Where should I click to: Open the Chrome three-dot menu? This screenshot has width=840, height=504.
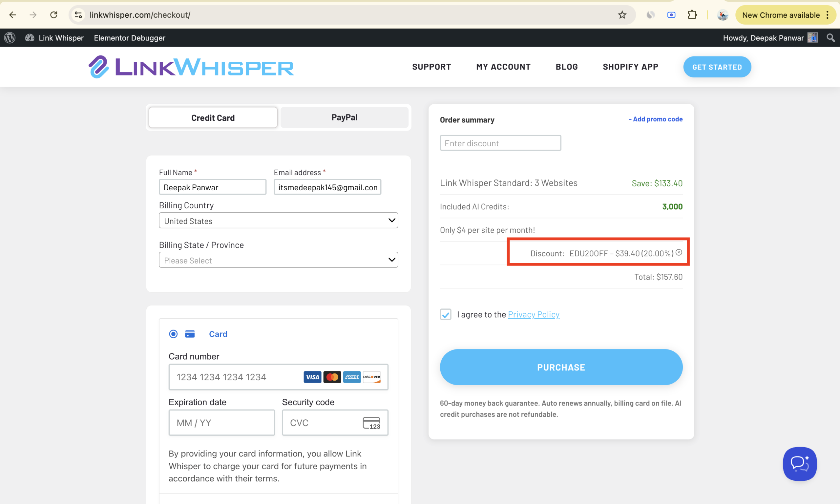point(828,15)
